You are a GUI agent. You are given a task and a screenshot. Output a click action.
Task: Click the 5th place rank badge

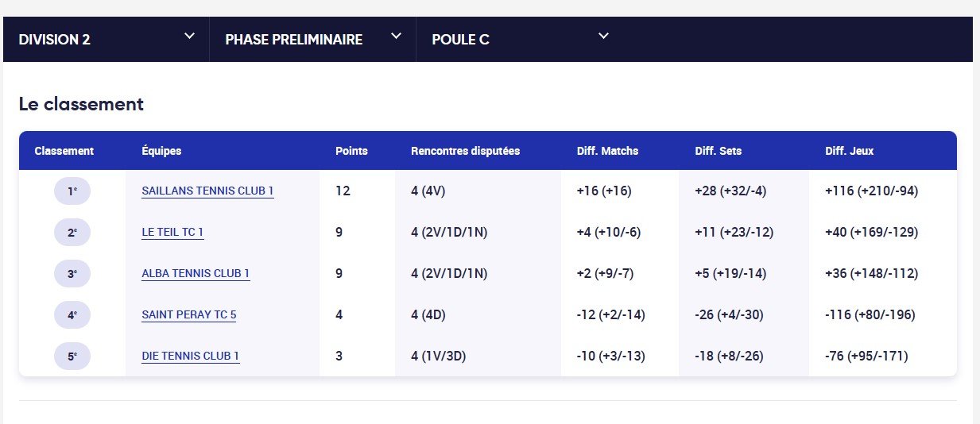point(72,357)
